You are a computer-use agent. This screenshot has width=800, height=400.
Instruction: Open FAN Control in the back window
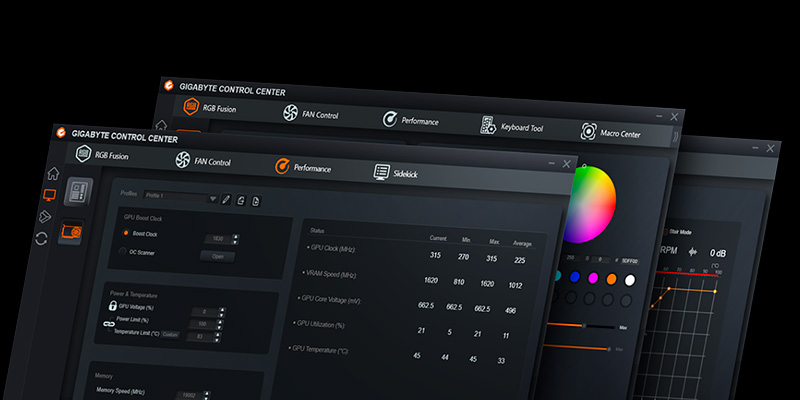[310, 114]
